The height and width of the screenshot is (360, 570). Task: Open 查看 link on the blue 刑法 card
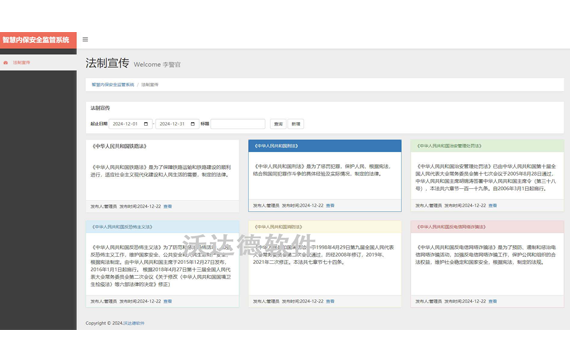tap(330, 205)
